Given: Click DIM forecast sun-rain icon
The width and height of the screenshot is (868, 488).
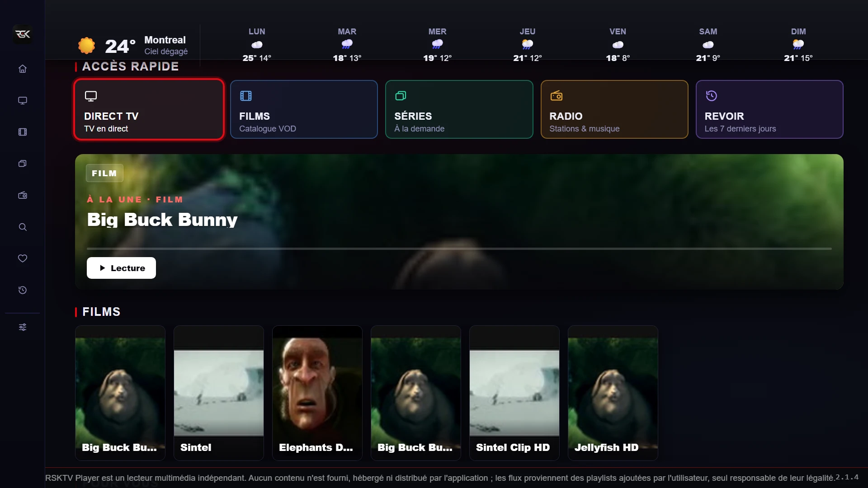Looking at the screenshot, I should (x=798, y=44).
